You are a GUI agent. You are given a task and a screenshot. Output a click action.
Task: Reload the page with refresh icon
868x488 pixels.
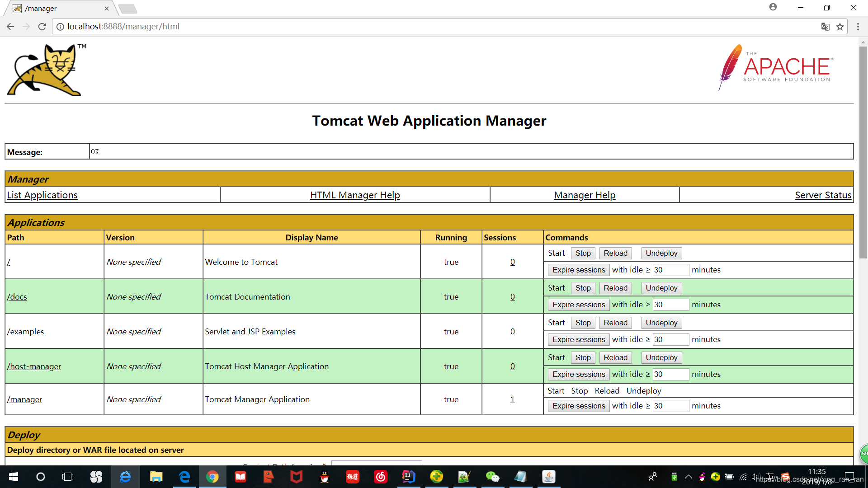click(x=42, y=27)
